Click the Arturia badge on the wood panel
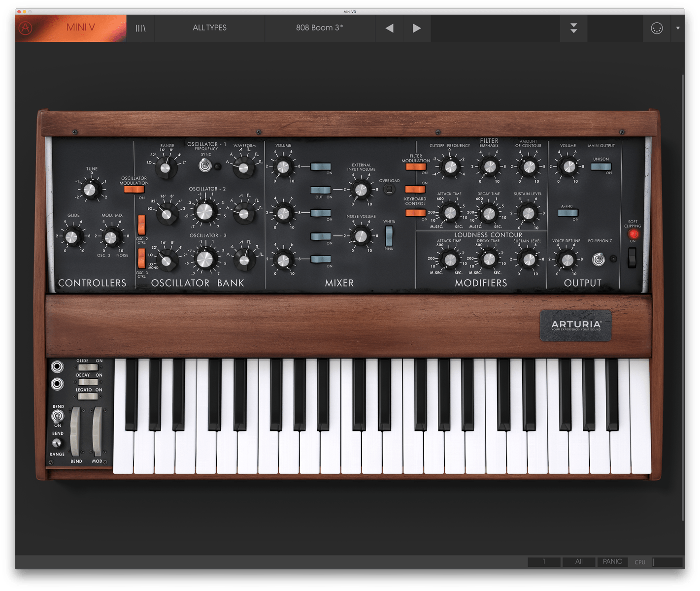This screenshot has height=591, width=700. (576, 326)
